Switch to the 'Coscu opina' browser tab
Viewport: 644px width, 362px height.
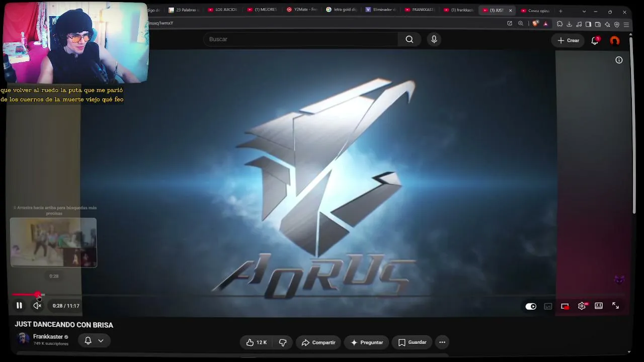tap(536, 11)
